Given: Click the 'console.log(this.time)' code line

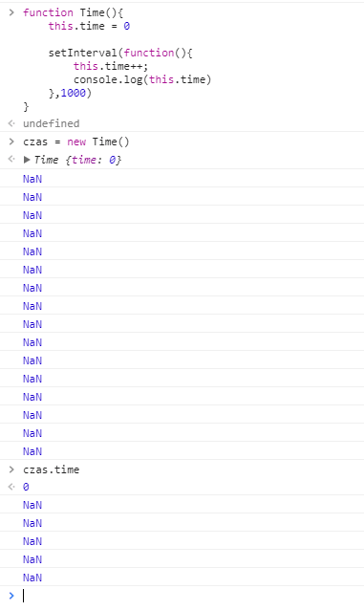Looking at the screenshot, I should [x=142, y=79].
